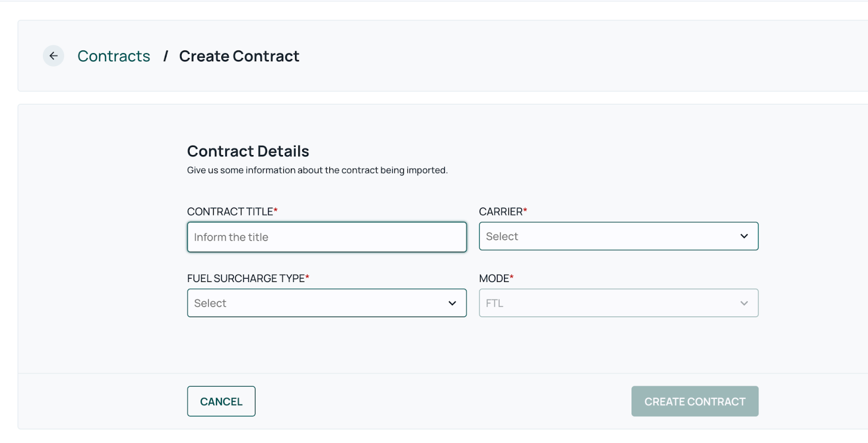Screen dimensions: 868x443
Task: Click the slash separator in the breadcrumb
Action: 165,56
